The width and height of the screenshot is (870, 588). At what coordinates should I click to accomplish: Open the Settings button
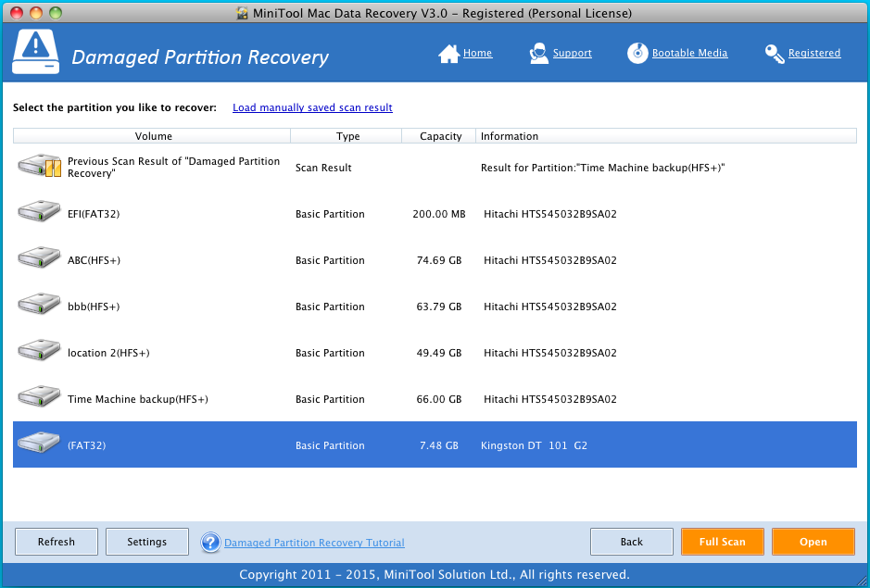click(147, 542)
